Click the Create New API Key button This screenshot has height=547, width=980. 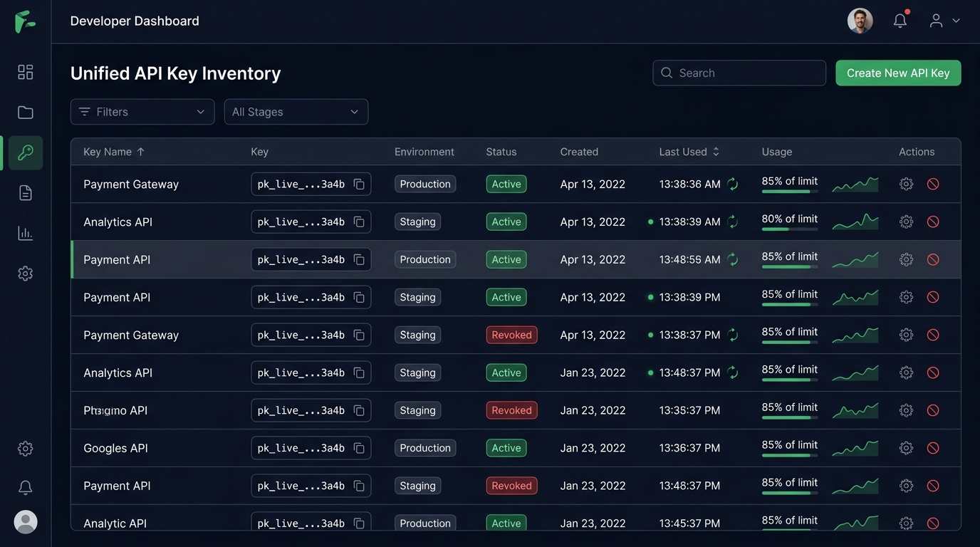(x=898, y=73)
